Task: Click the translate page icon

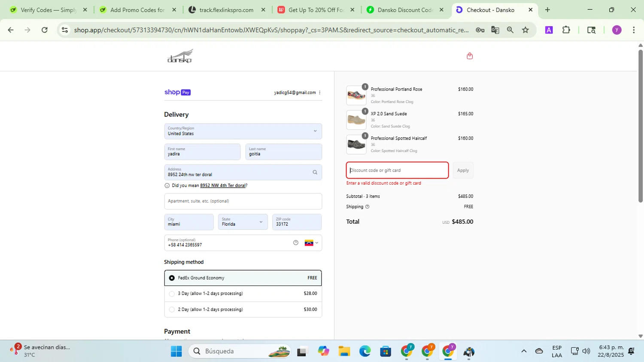Action: (495, 30)
